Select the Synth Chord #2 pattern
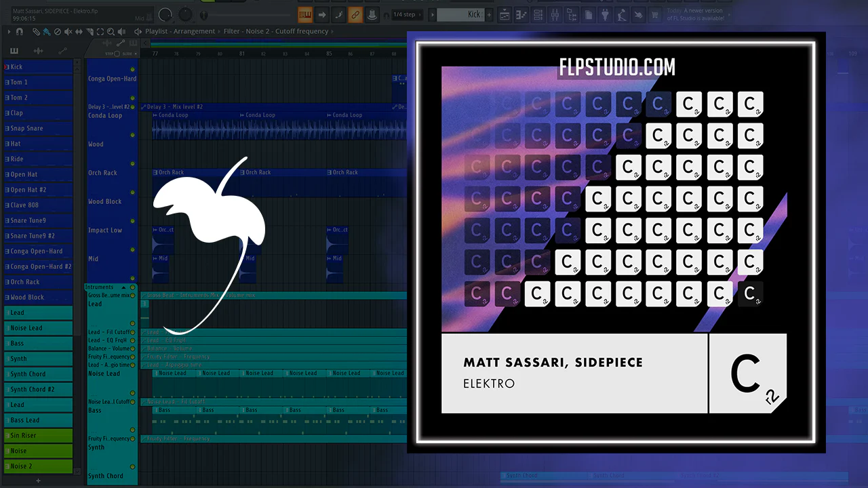Image resolution: width=868 pixels, height=488 pixels. pos(38,389)
